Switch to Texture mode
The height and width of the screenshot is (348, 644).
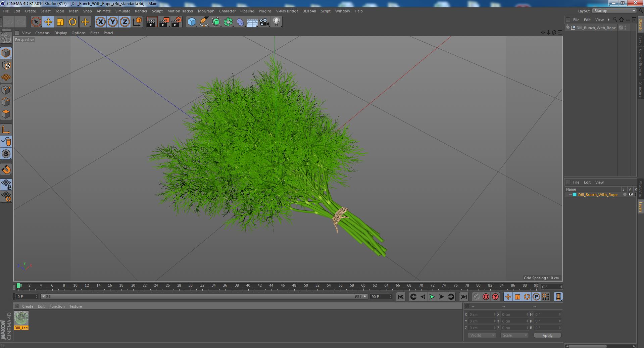pyautogui.click(x=6, y=65)
